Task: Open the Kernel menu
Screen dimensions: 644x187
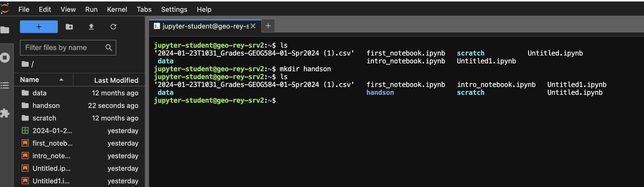Action: [117, 9]
